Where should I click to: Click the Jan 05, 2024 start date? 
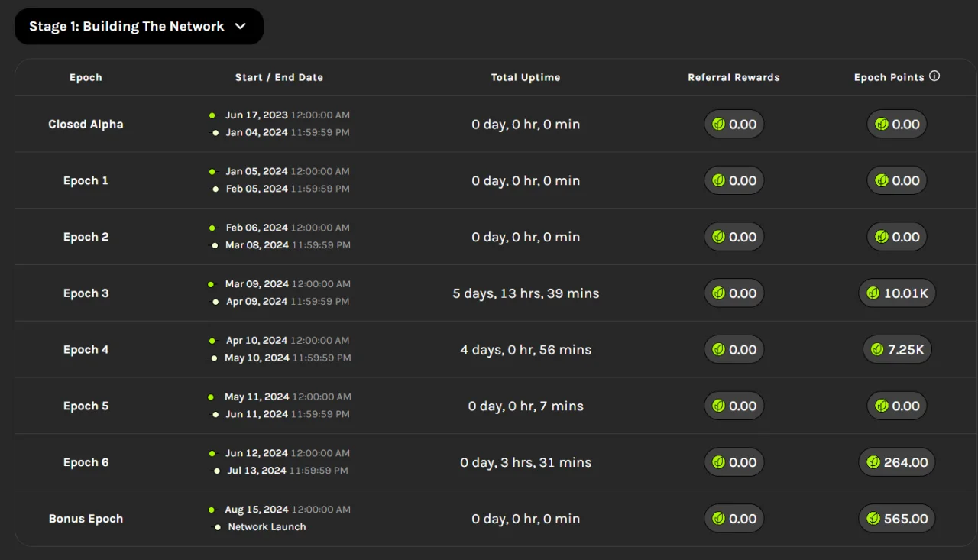click(257, 172)
